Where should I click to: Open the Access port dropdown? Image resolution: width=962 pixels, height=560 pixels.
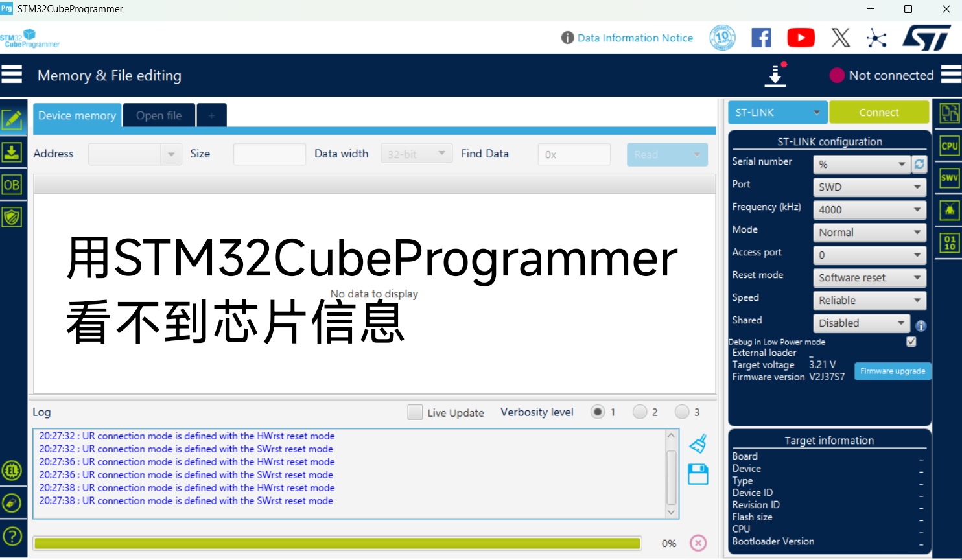click(x=869, y=255)
